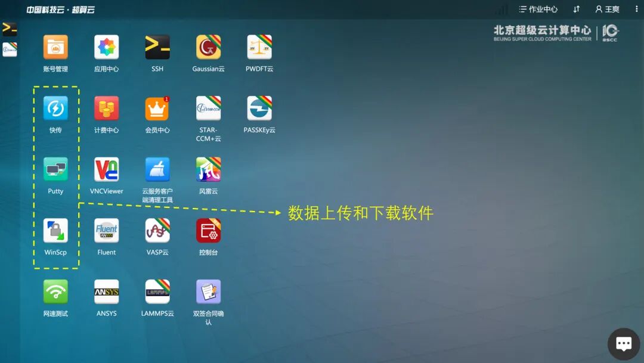
Task: Open the 风雷云 application
Action: point(208,169)
